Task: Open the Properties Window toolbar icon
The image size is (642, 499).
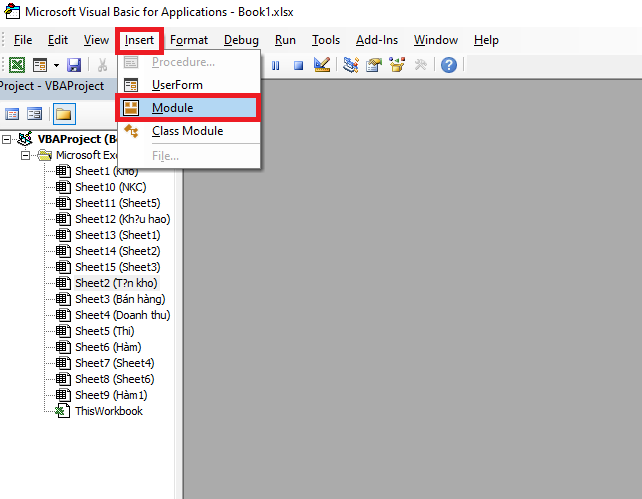Action: [373, 65]
